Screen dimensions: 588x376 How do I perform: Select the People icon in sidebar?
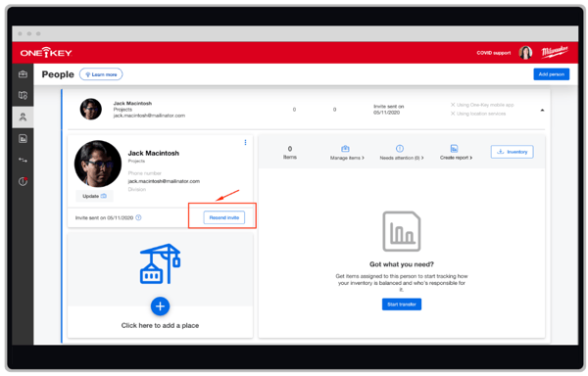(x=23, y=117)
